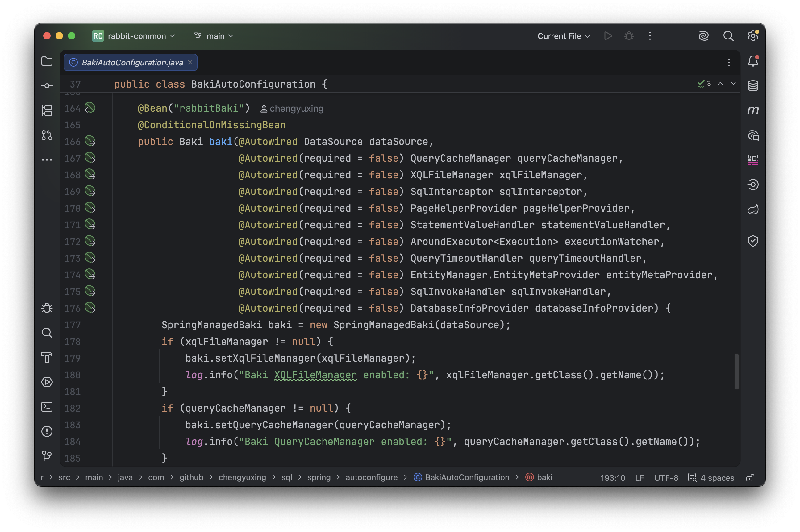Open the Build hammer tool window
This screenshot has width=800, height=532.
(47, 357)
